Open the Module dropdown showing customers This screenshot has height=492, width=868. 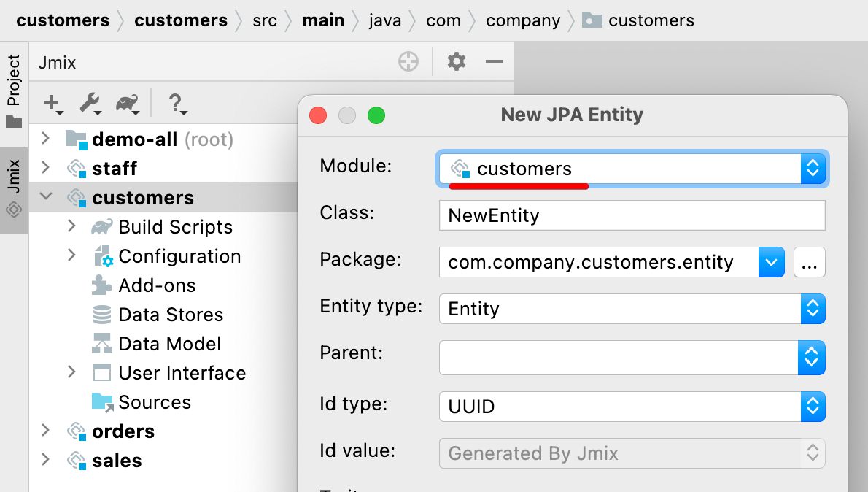point(812,169)
